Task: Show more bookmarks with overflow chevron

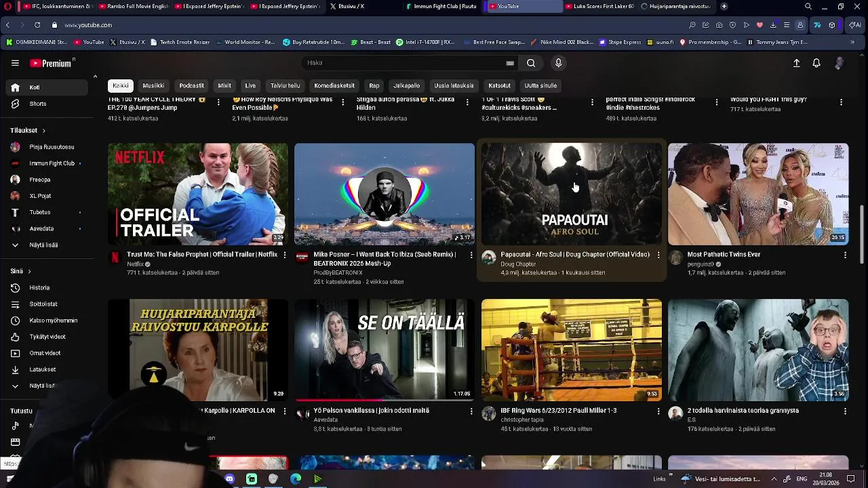Action: pyautogui.click(x=852, y=42)
